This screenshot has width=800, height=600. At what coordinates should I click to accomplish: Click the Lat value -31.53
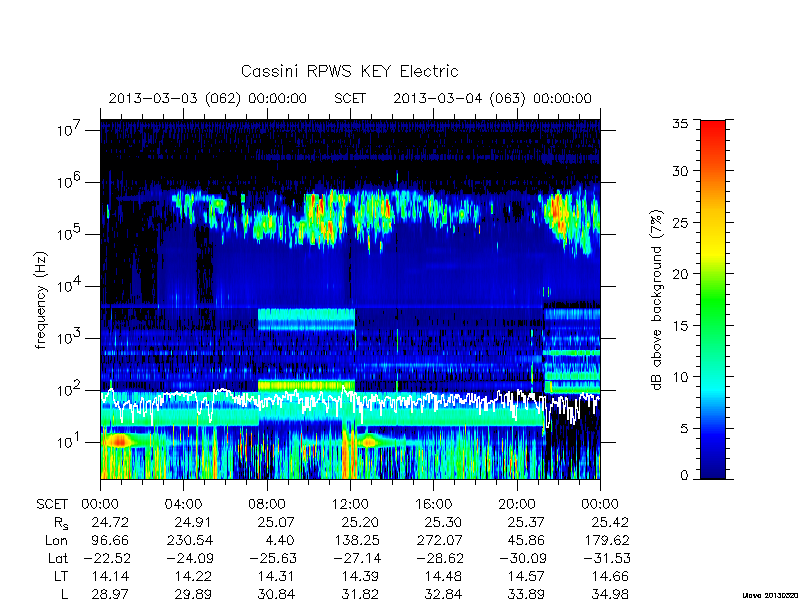pyautogui.click(x=607, y=558)
